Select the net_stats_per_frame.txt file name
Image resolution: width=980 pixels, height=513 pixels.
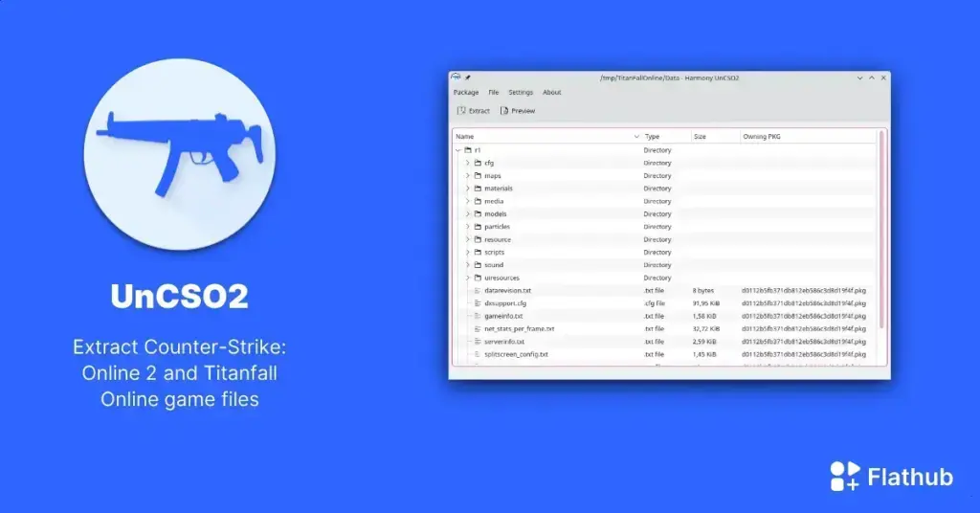[x=520, y=328]
